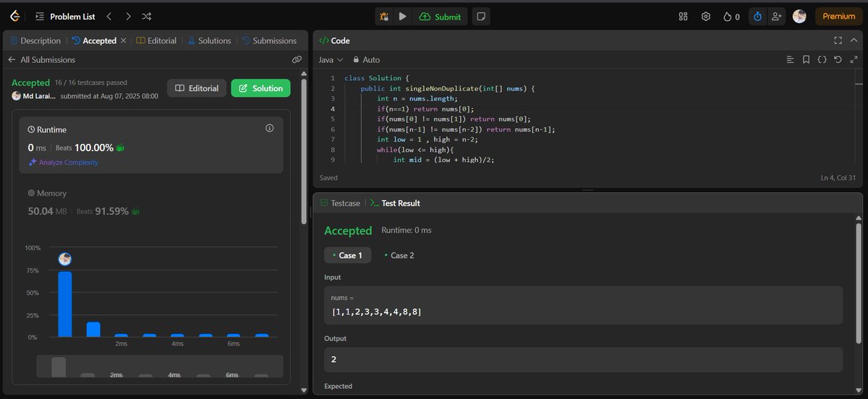
Task: Open the user profile avatar
Action: tap(799, 16)
